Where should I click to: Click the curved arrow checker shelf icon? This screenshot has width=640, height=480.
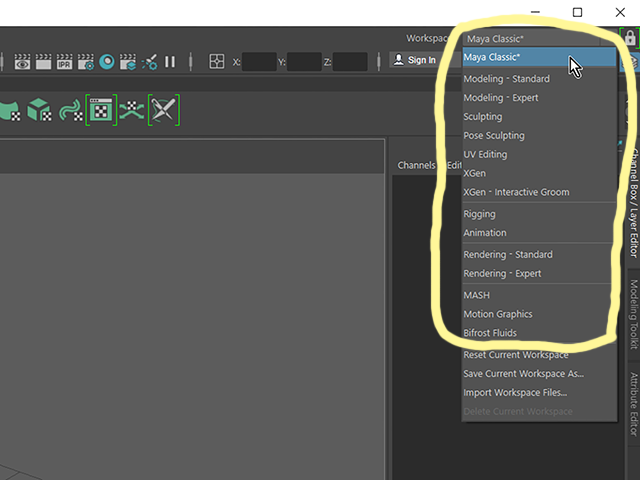point(71,110)
